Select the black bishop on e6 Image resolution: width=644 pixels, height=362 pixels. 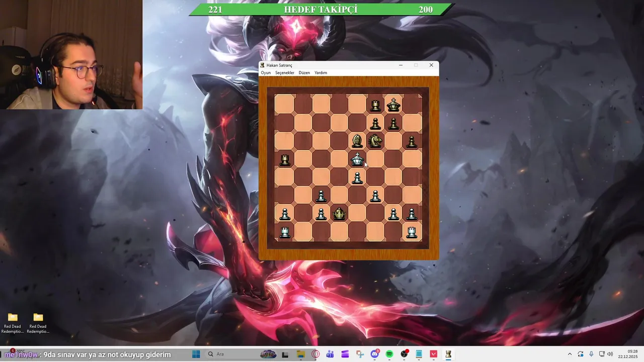[x=357, y=141]
